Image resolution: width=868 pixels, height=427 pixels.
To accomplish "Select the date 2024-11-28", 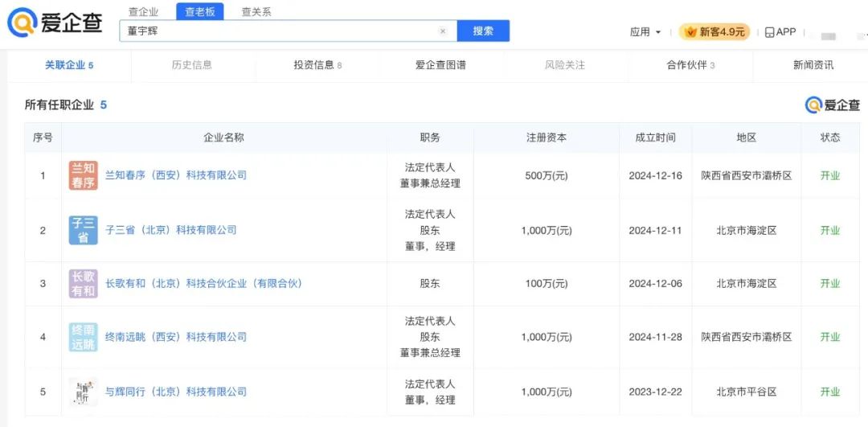I will coord(656,337).
